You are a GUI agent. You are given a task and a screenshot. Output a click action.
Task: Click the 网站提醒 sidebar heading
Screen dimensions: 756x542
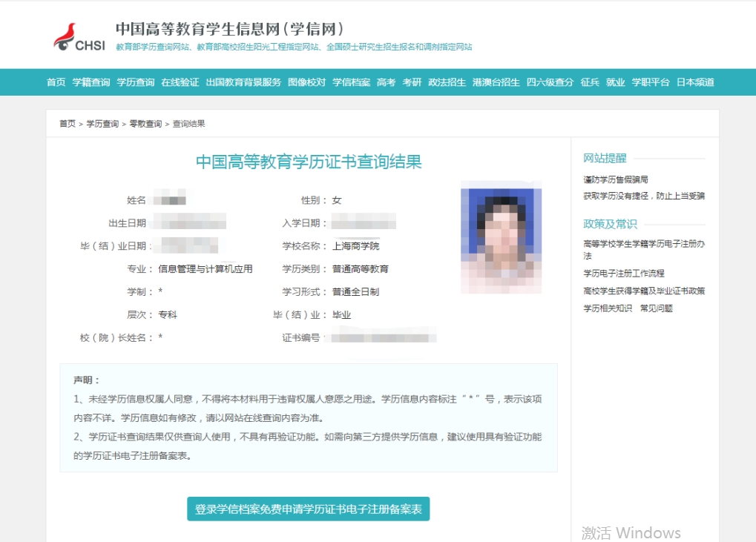pyautogui.click(x=605, y=158)
